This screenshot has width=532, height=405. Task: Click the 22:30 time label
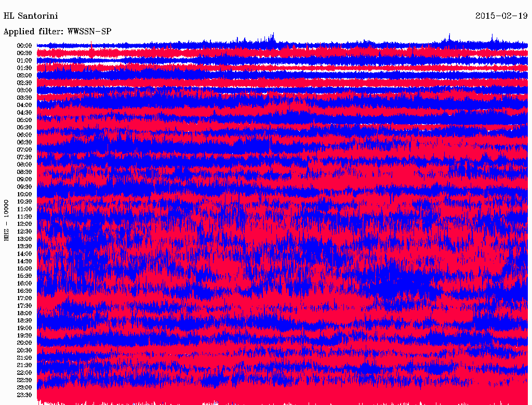point(24,380)
